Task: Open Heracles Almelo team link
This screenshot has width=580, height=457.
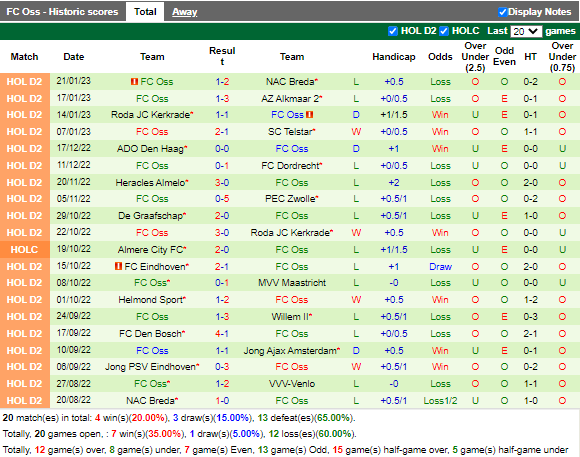Action: click(x=151, y=183)
